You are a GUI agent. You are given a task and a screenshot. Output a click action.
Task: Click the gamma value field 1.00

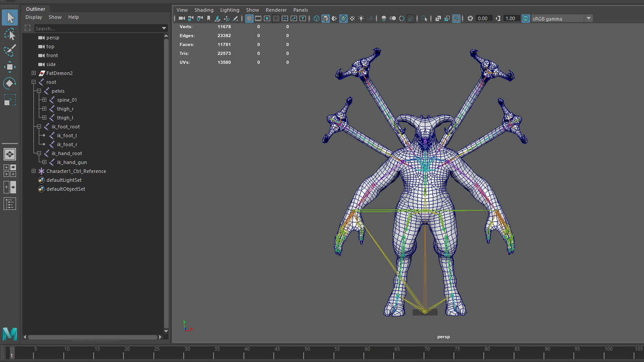click(x=511, y=18)
